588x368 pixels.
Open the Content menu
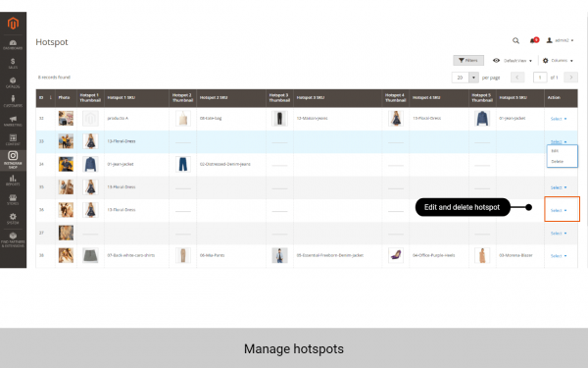pyautogui.click(x=13, y=140)
